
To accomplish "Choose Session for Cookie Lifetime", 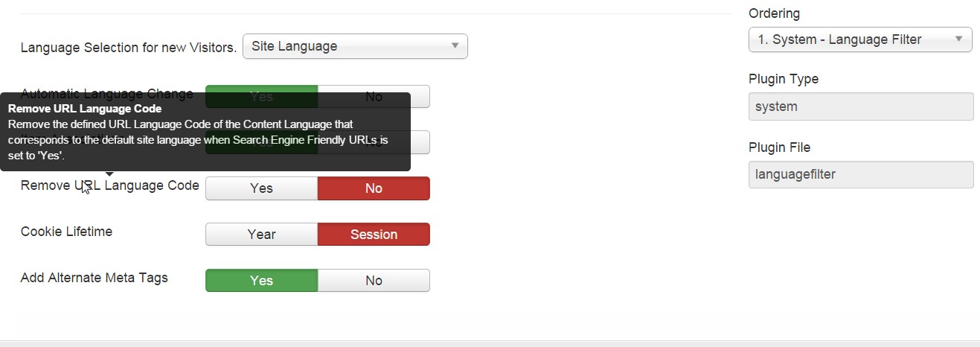I will click(x=374, y=235).
